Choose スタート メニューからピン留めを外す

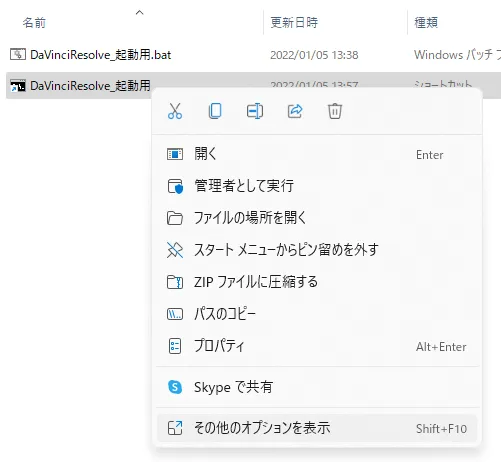click(317, 250)
